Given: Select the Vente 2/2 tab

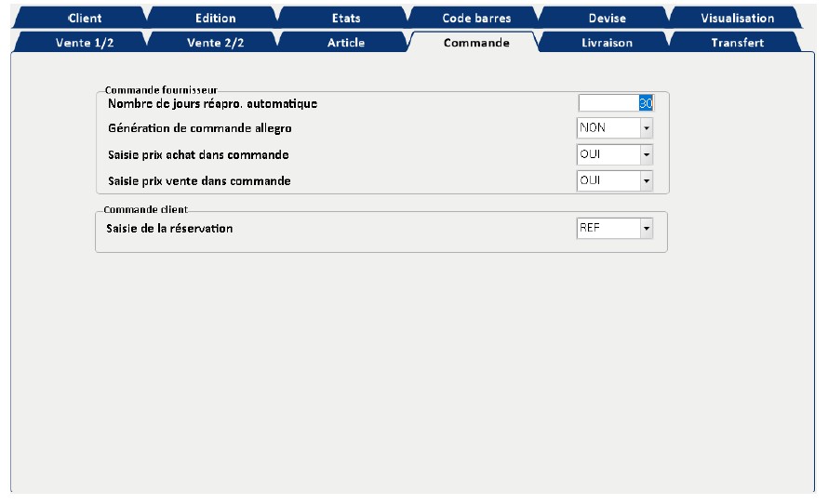Looking at the screenshot, I should 215,43.
